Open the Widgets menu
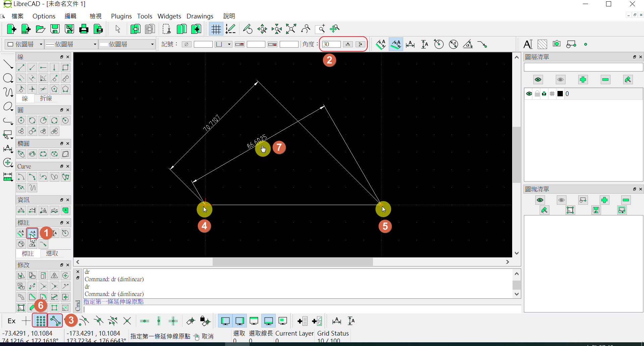Image resolution: width=644 pixels, height=346 pixels. tap(169, 16)
